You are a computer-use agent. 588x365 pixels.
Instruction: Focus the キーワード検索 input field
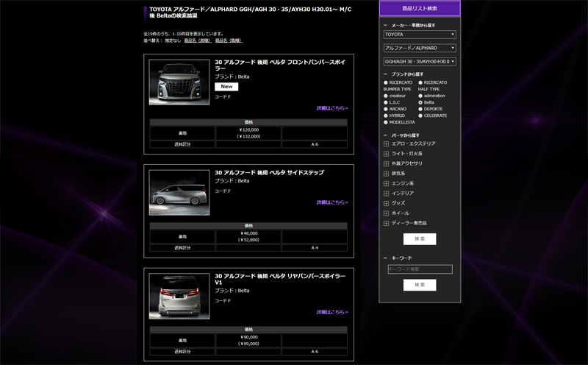pos(420,269)
